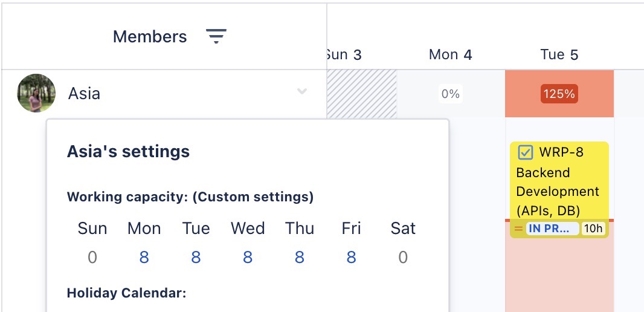Edit Tuesday working capacity value
644x312 pixels.
(x=196, y=258)
